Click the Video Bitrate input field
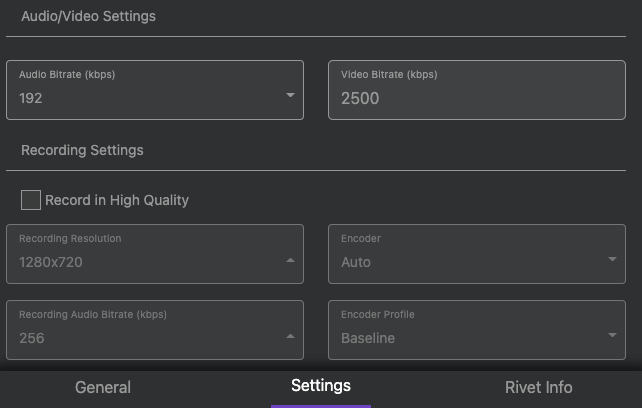The height and width of the screenshot is (408, 642). (477, 90)
